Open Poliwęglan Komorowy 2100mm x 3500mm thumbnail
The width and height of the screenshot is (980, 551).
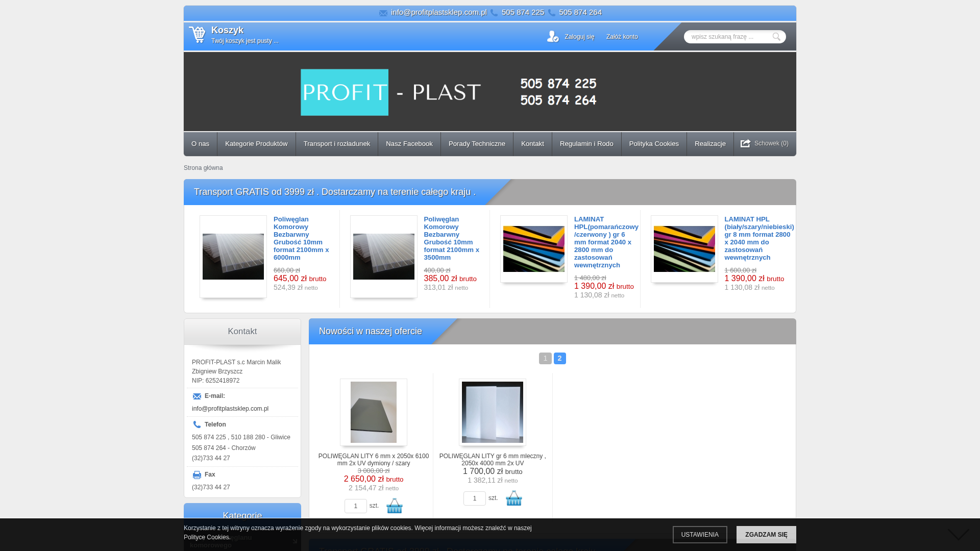pyautogui.click(x=384, y=257)
